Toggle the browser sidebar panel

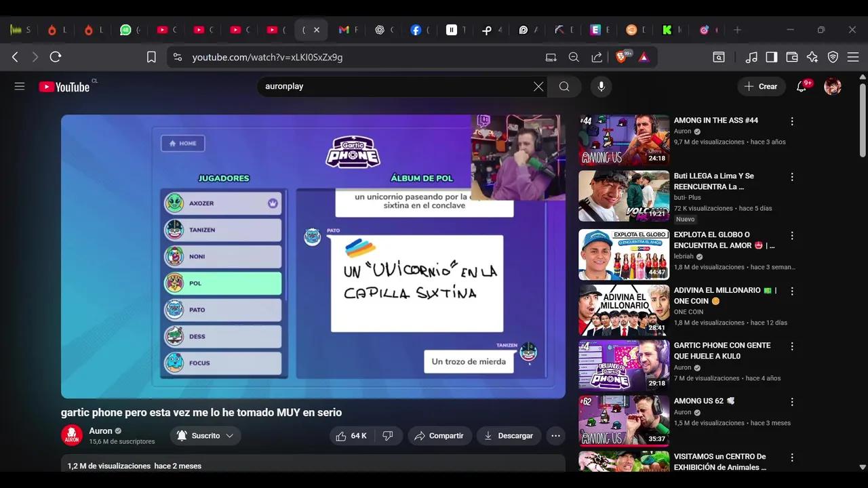[772, 58]
